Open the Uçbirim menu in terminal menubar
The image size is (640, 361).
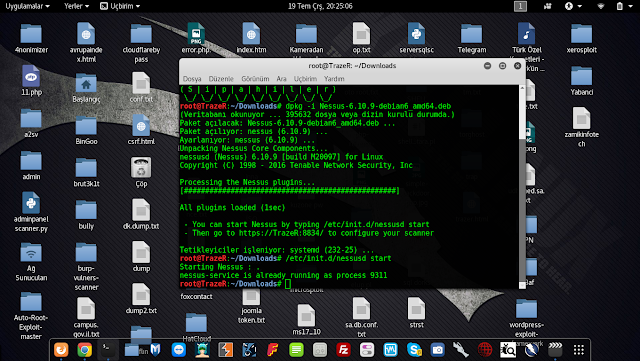point(305,79)
